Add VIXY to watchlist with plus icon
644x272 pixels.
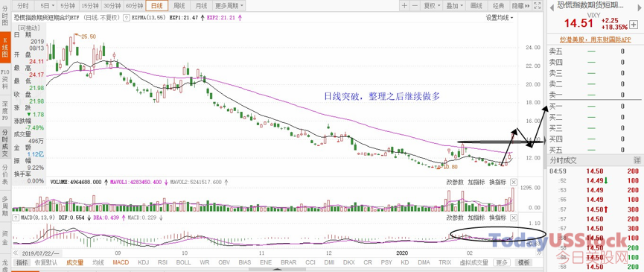634,25
